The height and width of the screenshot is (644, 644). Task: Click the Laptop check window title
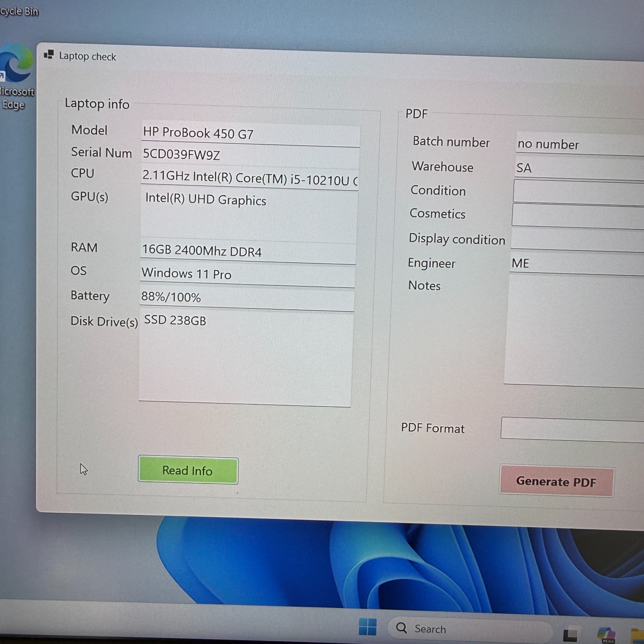click(x=87, y=56)
